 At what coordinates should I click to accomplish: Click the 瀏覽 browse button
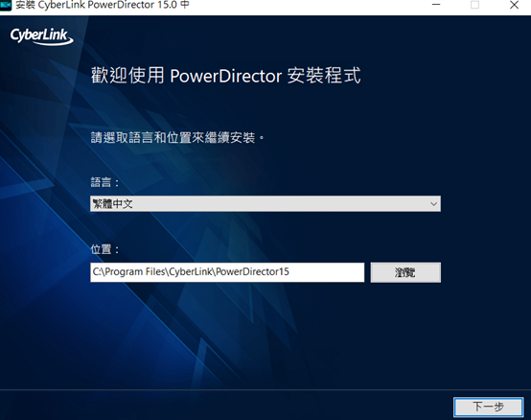click(405, 272)
